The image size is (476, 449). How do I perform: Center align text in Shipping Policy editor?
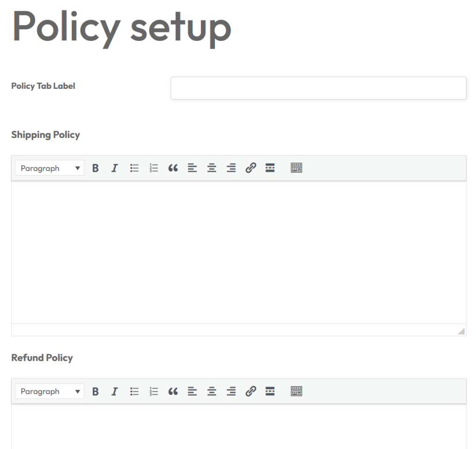pyautogui.click(x=212, y=168)
